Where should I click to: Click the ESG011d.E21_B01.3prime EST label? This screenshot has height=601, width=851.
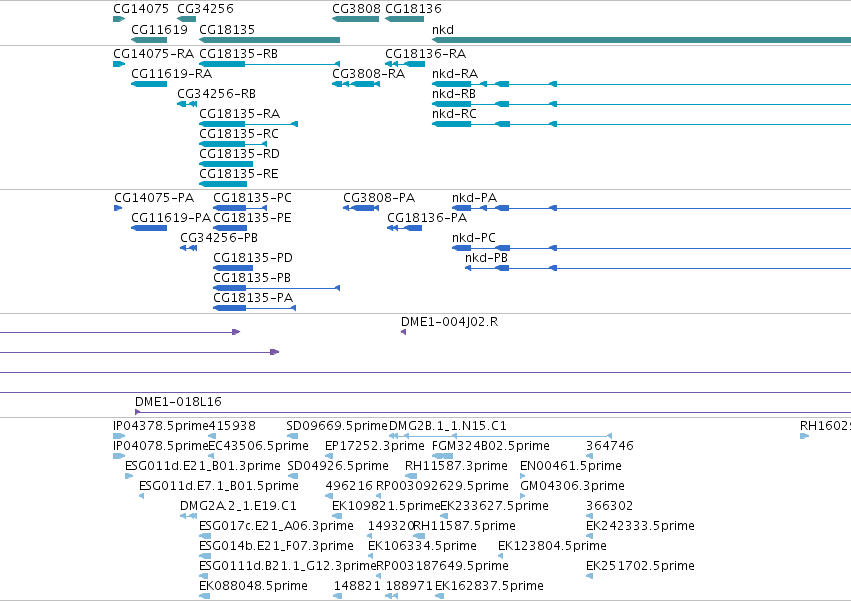(203, 466)
